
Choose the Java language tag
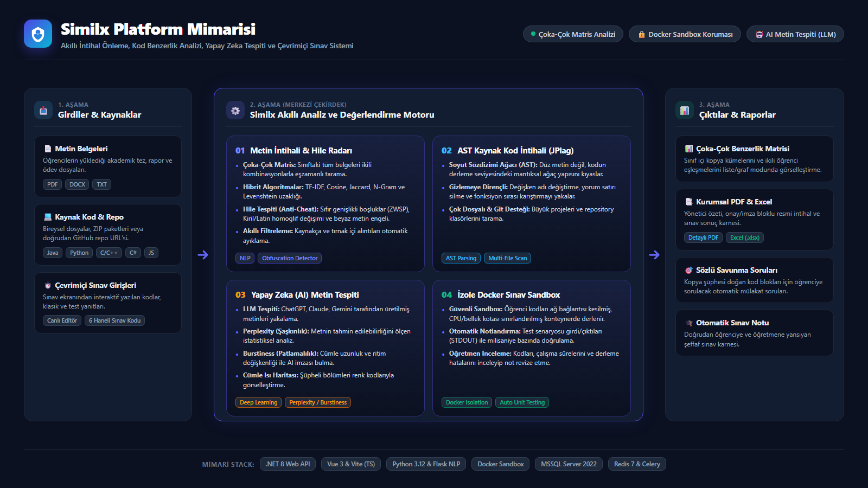tap(53, 253)
